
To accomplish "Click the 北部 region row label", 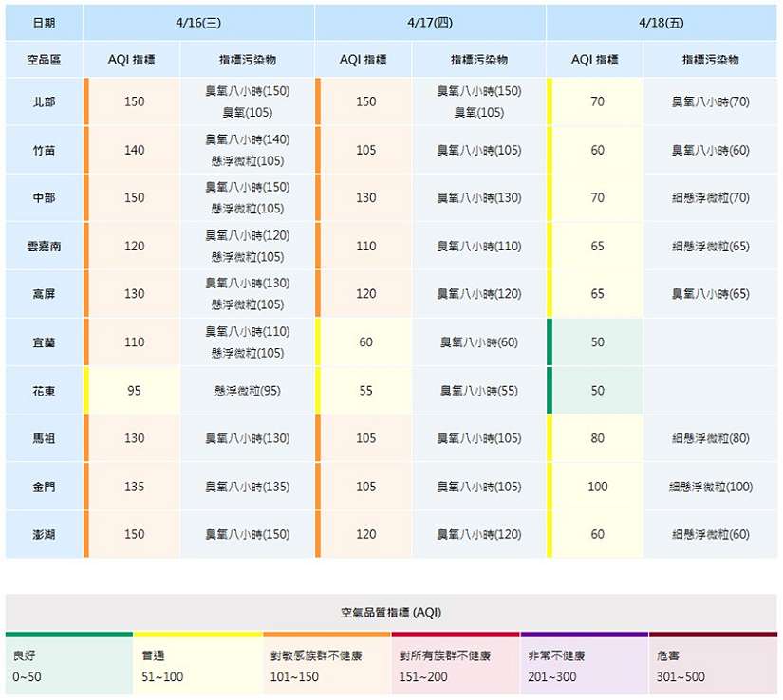I will (x=44, y=101).
